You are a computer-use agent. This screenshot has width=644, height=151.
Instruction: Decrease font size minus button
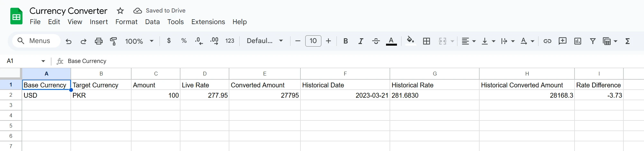[x=298, y=41]
